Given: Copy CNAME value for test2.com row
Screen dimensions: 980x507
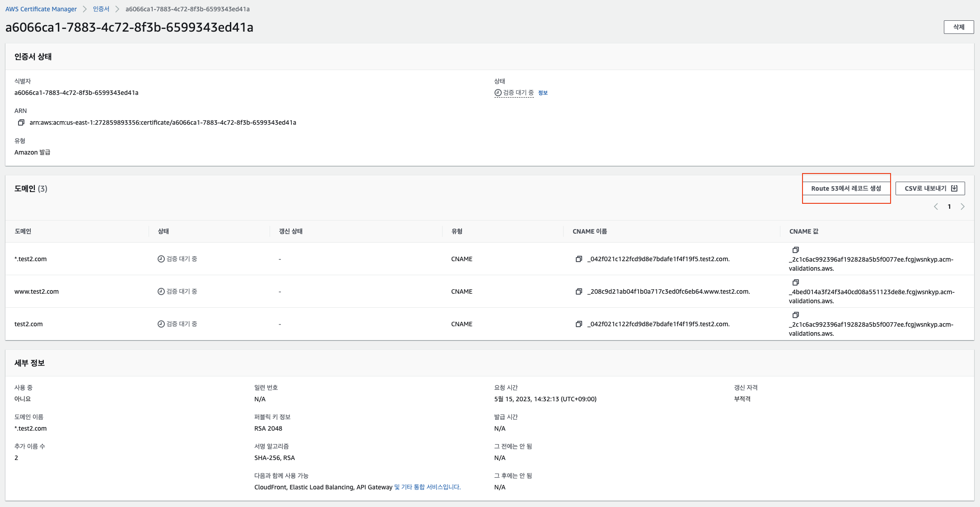Looking at the screenshot, I should (x=795, y=315).
